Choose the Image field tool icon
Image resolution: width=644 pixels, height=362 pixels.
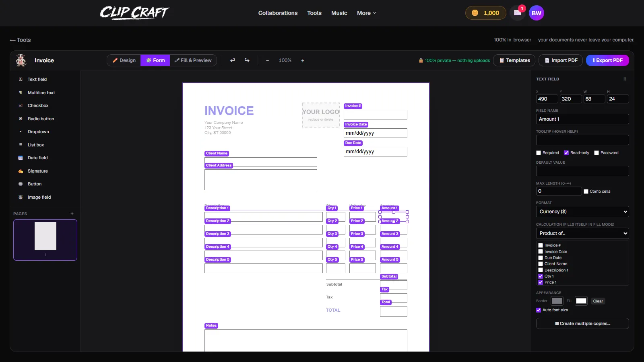point(21,197)
